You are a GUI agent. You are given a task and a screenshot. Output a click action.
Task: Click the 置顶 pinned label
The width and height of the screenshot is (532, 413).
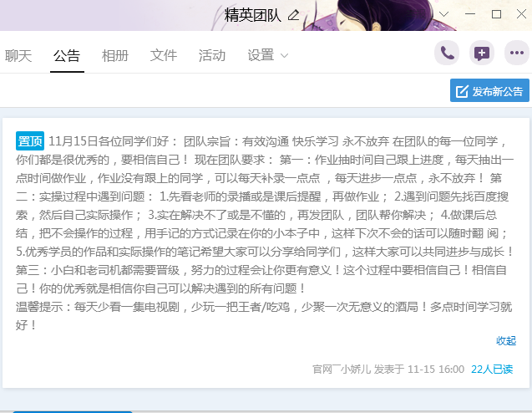30,141
